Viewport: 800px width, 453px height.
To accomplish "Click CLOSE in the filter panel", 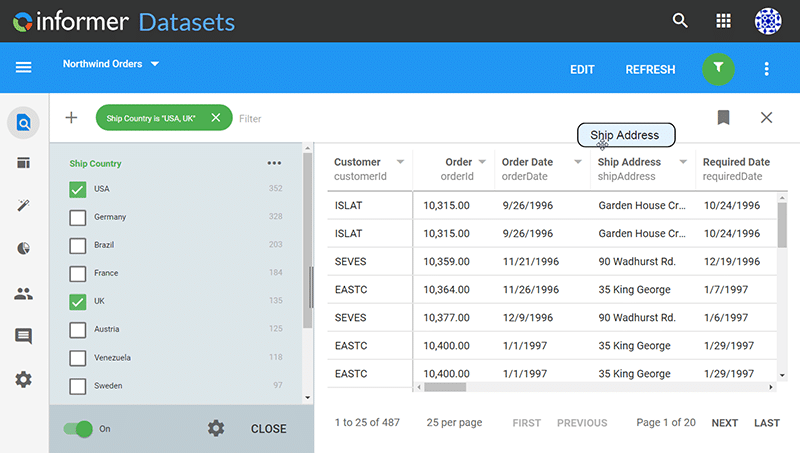I will (x=268, y=429).
